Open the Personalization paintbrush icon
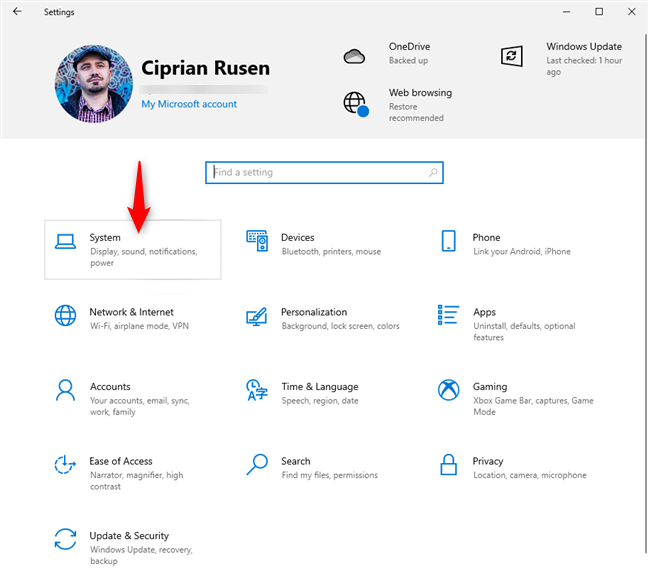The height and width of the screenshot is (578, 648). click(x=257, y=316)
